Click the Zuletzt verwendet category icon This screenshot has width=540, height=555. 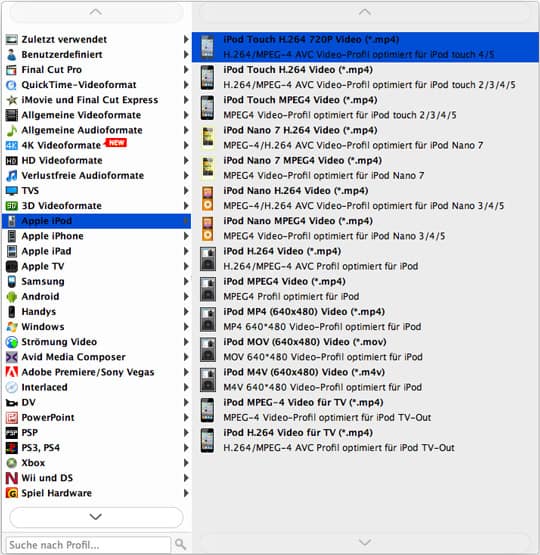pos(12,39)
